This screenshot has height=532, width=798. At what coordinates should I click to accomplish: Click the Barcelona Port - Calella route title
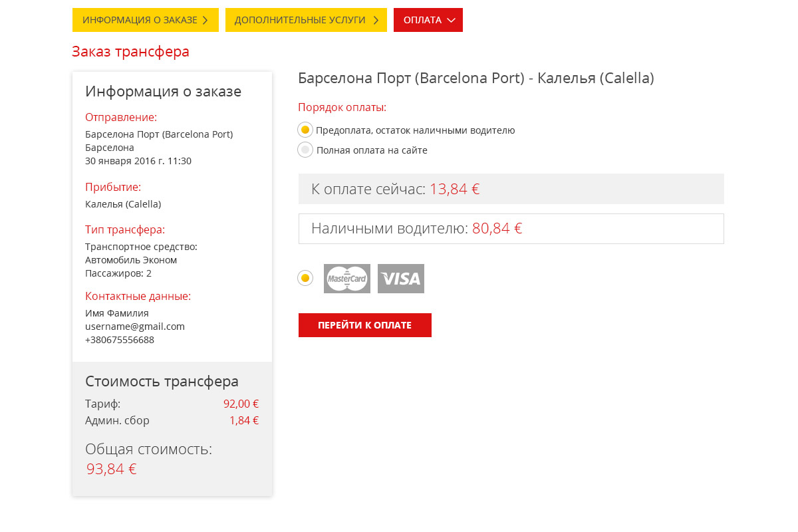pos(475,78)
